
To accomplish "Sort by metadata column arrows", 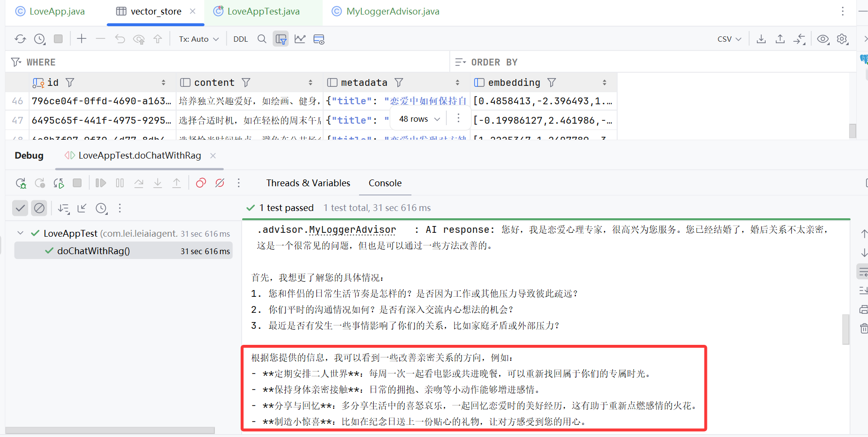I will click(x=458, y=82).
